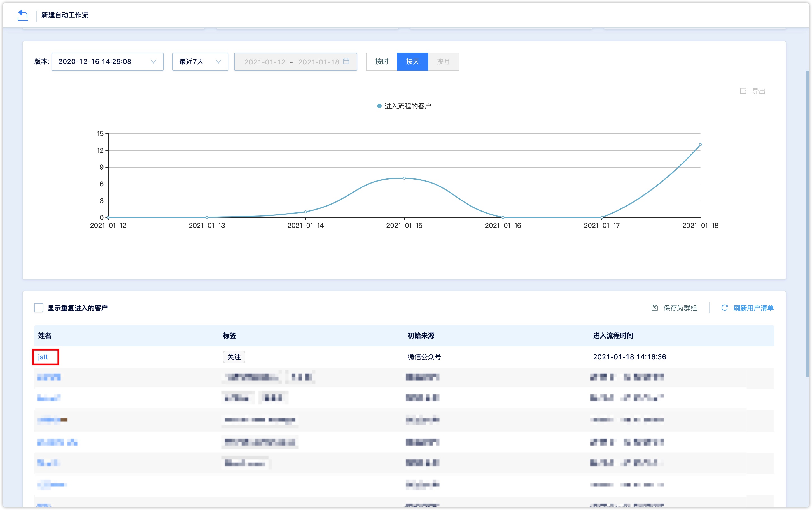Click the 新建自动工作流 page title
Viewport: 812px width, 510px height.
point(65,15)
